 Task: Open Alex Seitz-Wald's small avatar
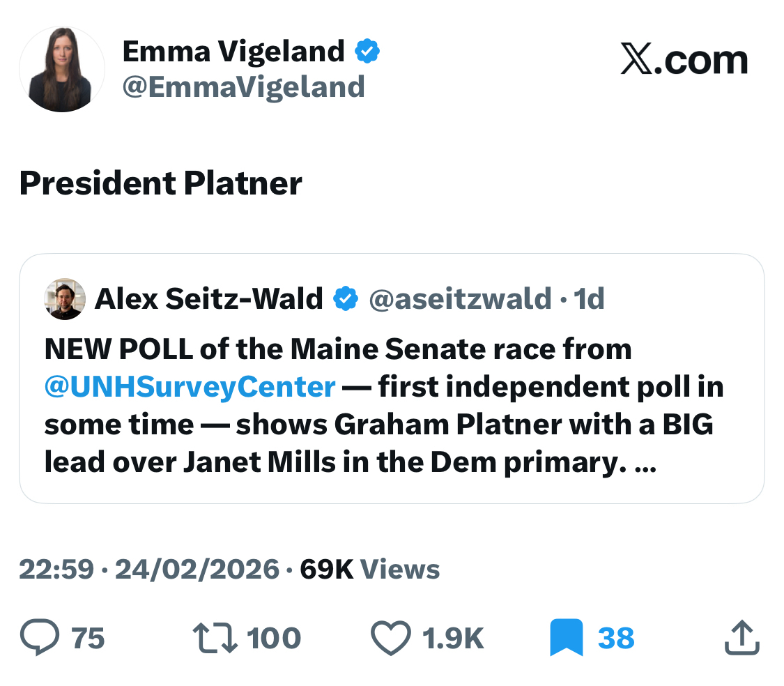pos(65,299)
